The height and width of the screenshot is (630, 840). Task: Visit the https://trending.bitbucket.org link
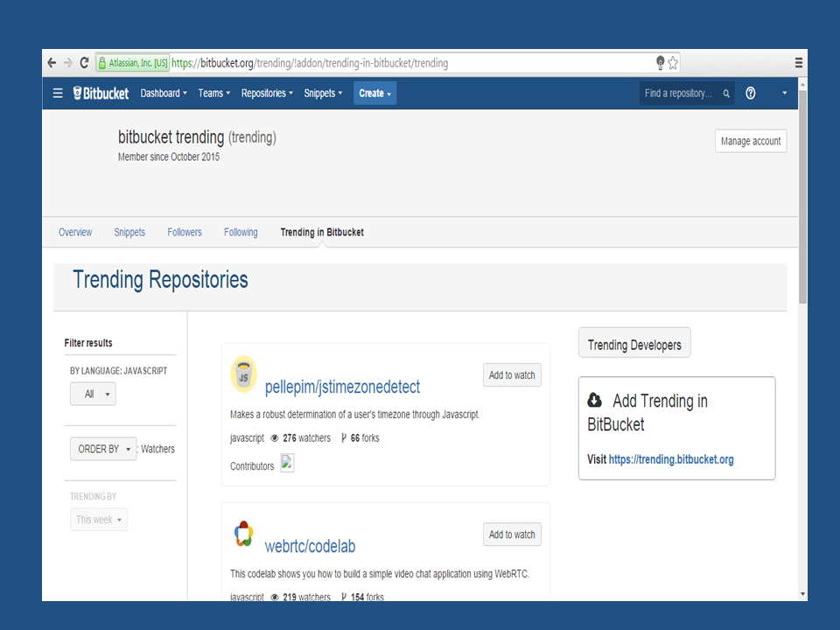[671, 459]
